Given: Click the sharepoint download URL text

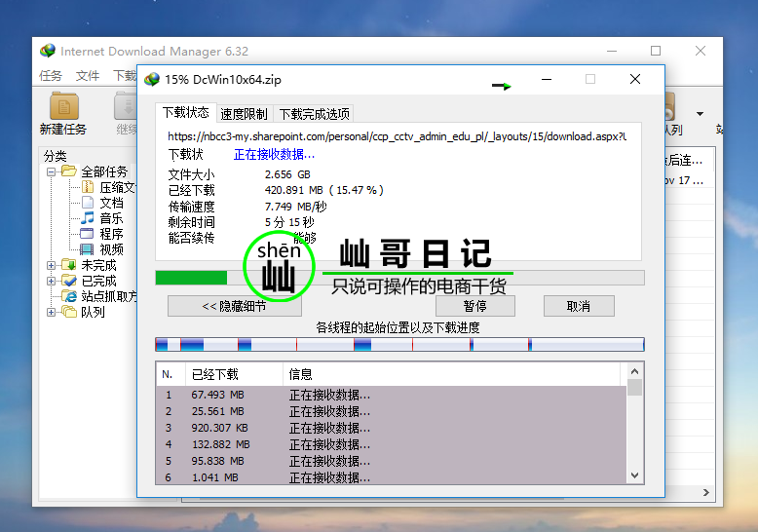Looking at the screenshot, I should pyautogui.click(x=397, y=136).
